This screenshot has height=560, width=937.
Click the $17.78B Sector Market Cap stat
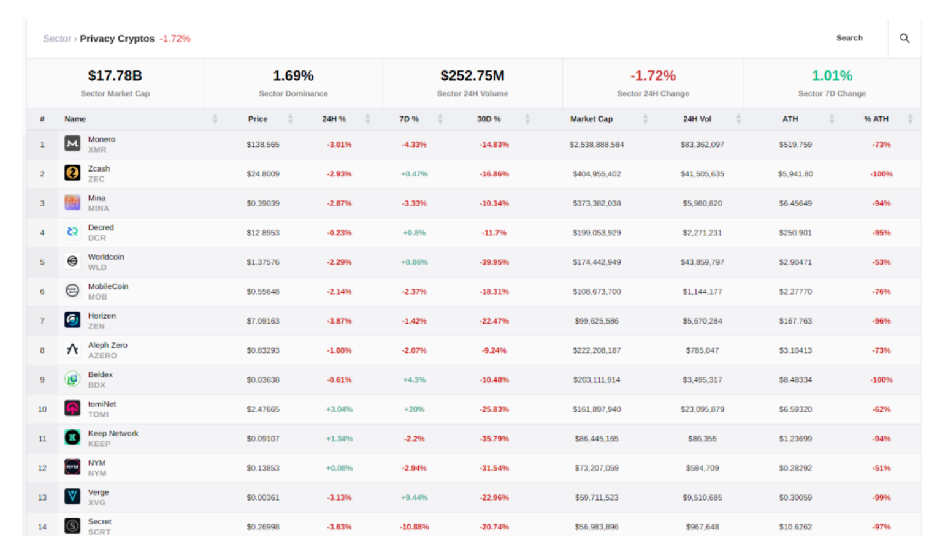click(115, 83)
